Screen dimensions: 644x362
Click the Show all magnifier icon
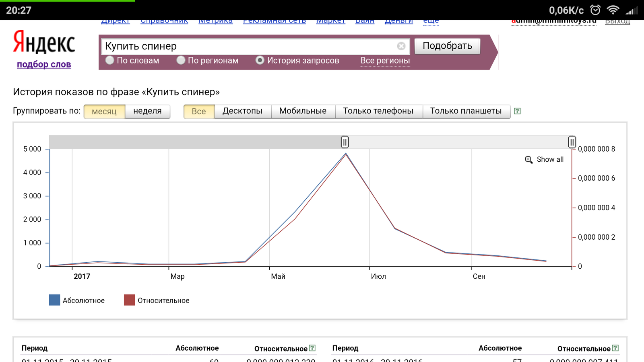tap(528, 160)
